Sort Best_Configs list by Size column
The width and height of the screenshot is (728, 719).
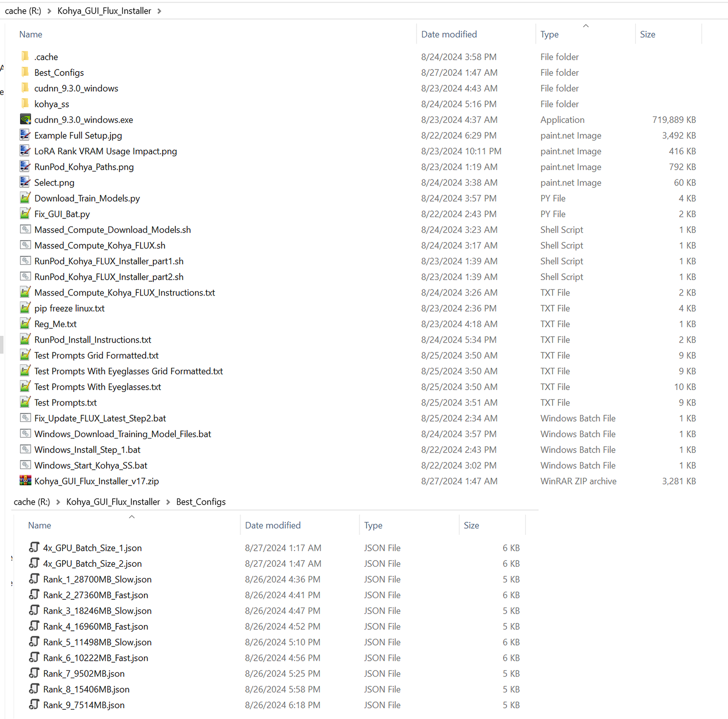pos(471,525)
